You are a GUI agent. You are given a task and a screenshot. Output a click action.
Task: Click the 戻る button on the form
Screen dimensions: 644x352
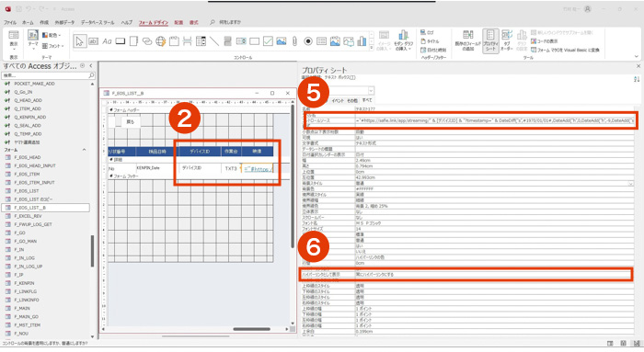point(131,122)
